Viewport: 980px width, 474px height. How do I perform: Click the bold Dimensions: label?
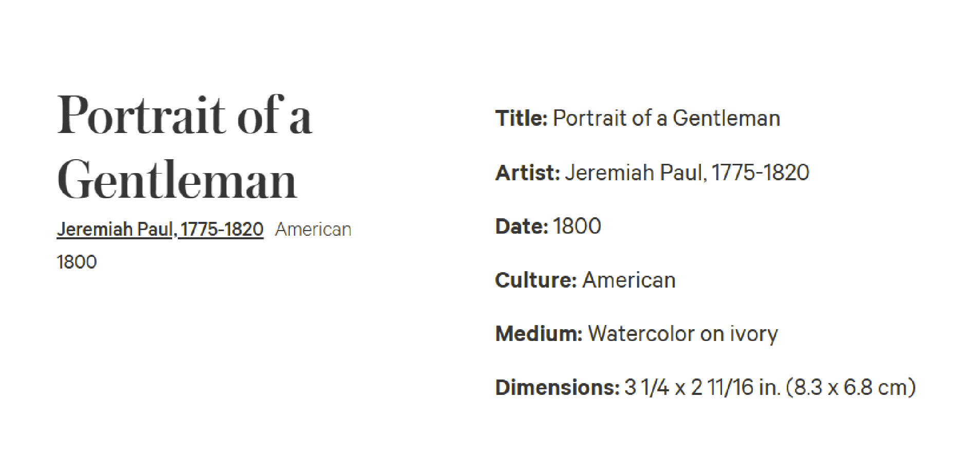(x=558, y=387)
